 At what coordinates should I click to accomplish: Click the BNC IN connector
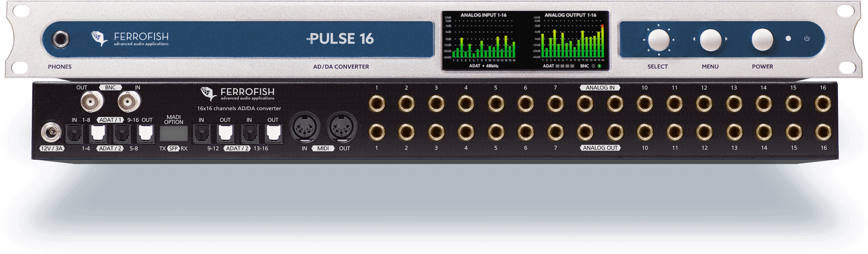pyautogui.click(x=129, y=101)
